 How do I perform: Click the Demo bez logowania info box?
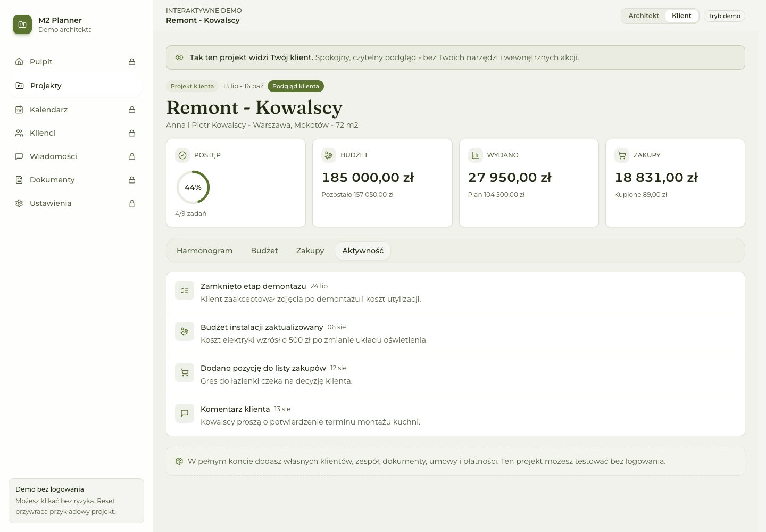76,501
